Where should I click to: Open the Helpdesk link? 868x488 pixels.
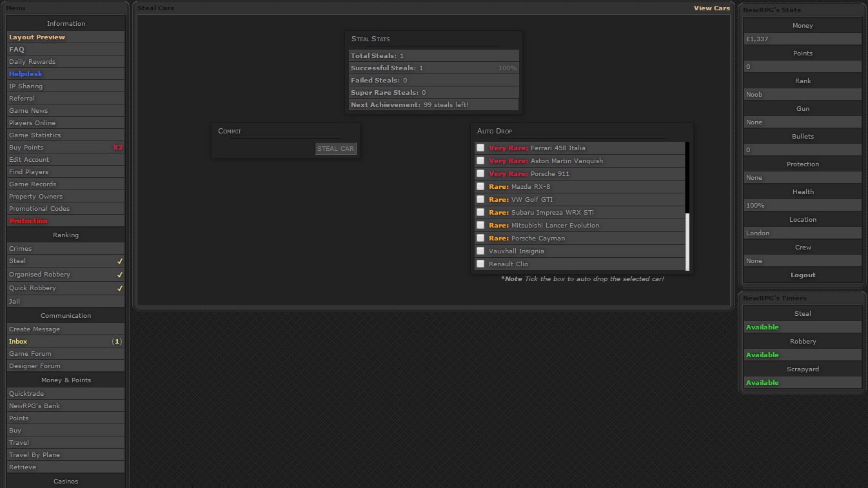pos(65,74)
